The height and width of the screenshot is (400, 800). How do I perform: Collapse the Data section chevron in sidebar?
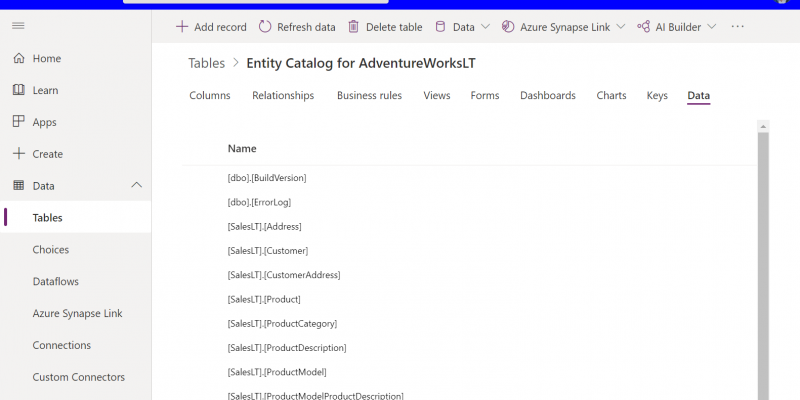click(137, 185)
